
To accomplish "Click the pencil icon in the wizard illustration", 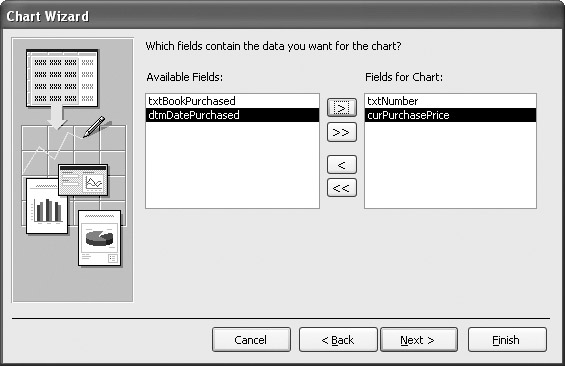I will (94, 126).
